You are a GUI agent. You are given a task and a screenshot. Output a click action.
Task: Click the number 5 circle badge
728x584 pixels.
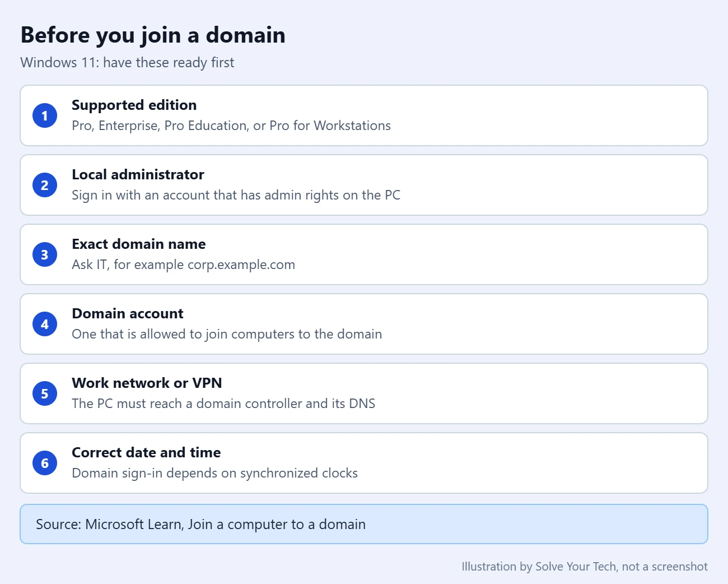point(45,393)
